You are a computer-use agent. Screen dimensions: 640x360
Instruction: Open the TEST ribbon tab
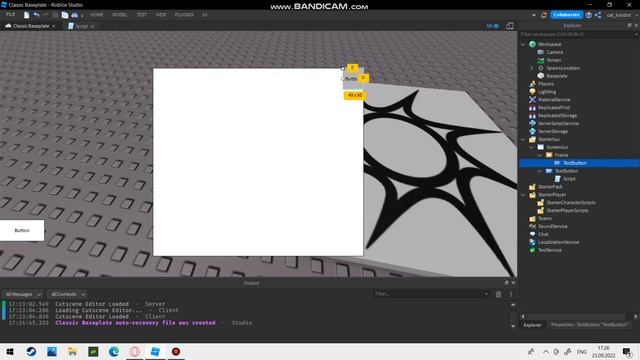pyautogui.click(x=142, y=15)
